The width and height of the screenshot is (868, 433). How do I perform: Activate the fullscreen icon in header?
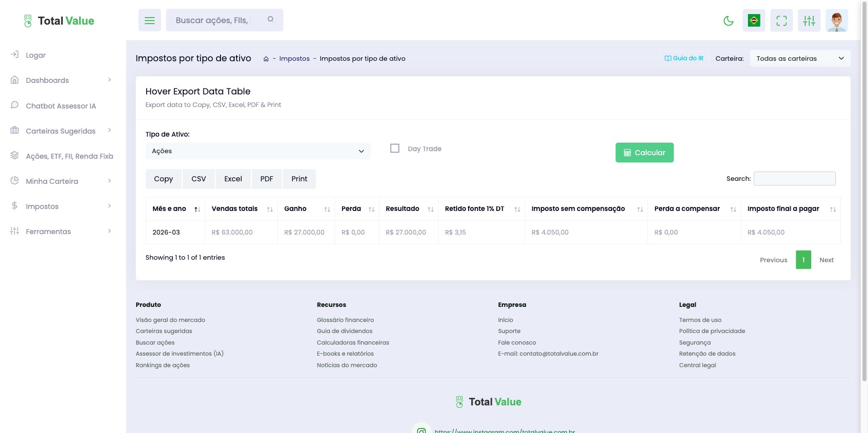point(781,21)
